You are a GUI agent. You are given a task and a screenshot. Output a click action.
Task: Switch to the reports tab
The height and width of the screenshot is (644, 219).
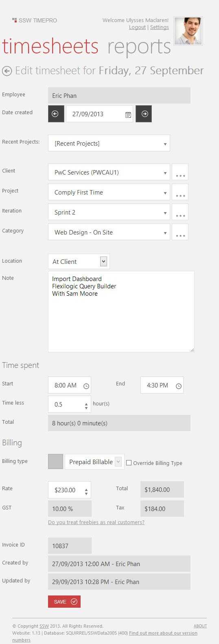pos(139,46)
